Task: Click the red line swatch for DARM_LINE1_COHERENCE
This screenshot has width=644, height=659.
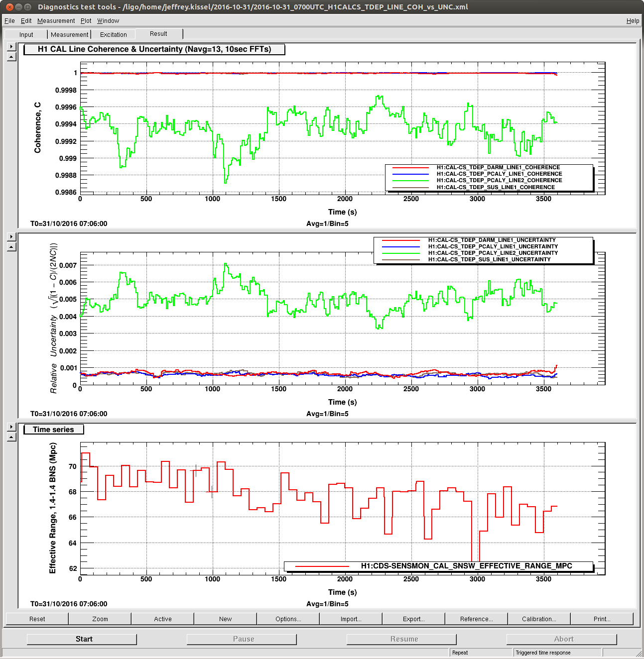Action: 410,168
